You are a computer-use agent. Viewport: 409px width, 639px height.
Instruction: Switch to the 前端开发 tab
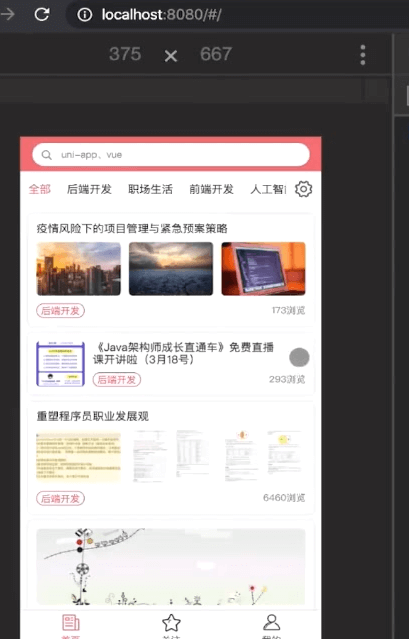(211, 189)
